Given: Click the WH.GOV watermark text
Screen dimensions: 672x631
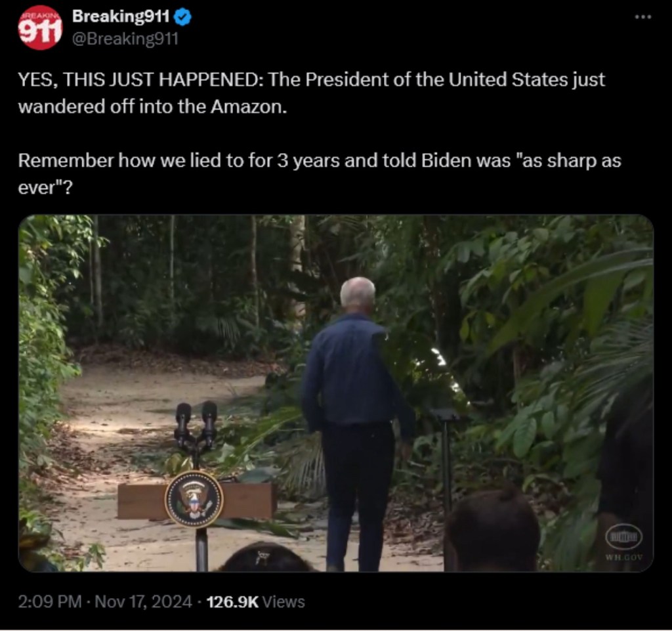Looking at the screenshot, I should click(x=623, y=557).
